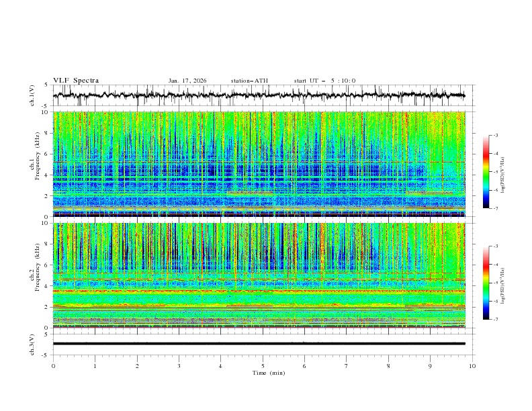Click the 'start UT = 5:10:0' text
The image size is (532, 411).
click(x=324, y=81)
